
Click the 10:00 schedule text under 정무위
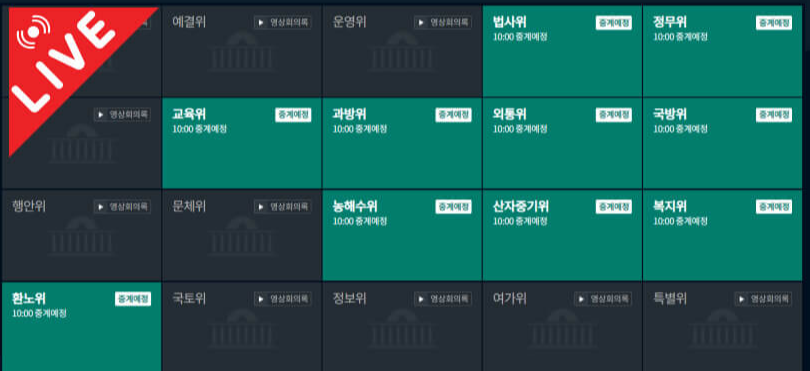680,37
